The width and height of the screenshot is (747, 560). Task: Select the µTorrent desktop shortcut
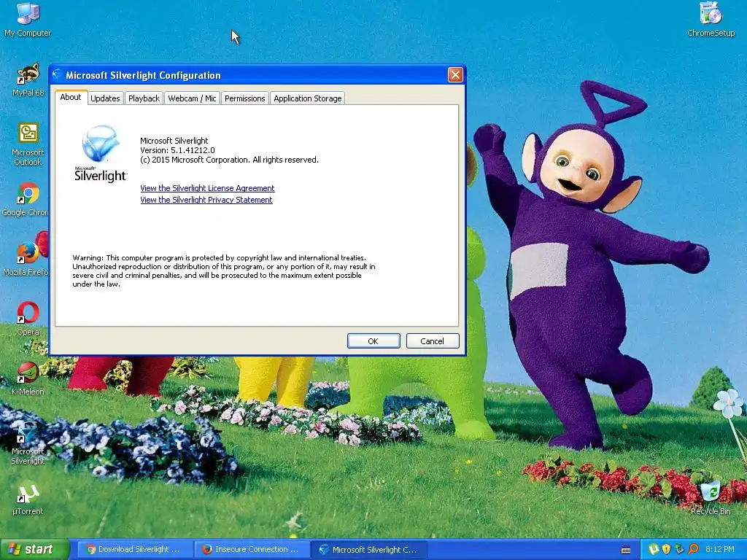(28, 500)
